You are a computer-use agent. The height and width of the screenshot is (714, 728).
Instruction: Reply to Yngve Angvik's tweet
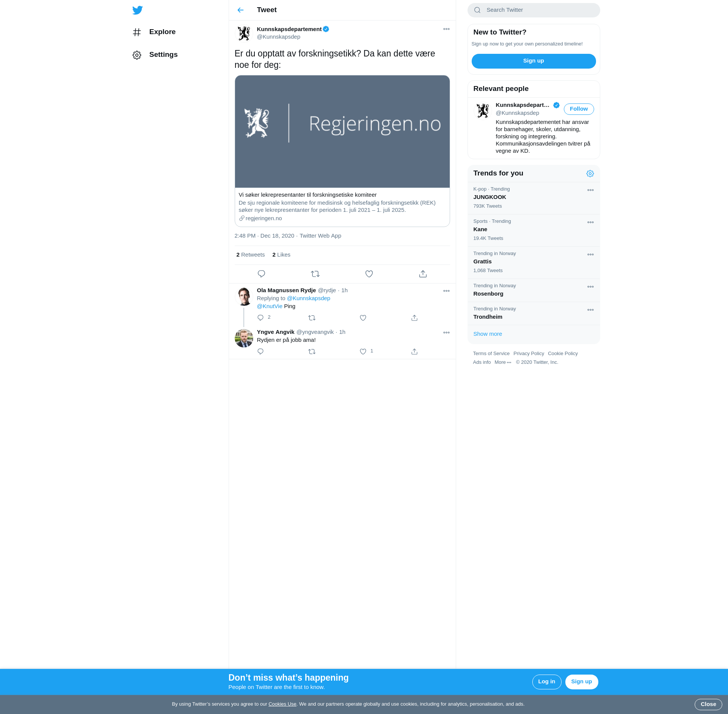[260, 352]
